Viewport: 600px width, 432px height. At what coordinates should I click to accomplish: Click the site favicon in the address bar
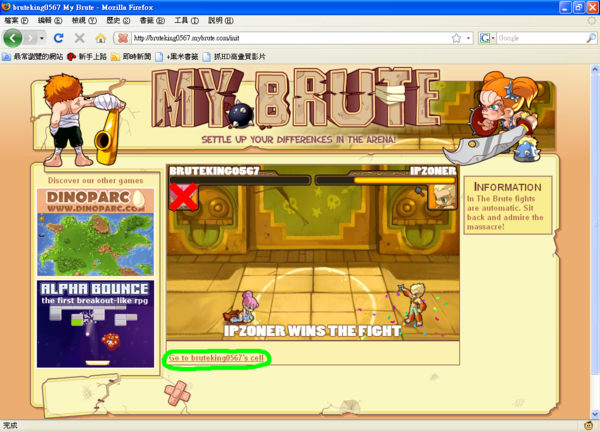click(x=123, y=38)
